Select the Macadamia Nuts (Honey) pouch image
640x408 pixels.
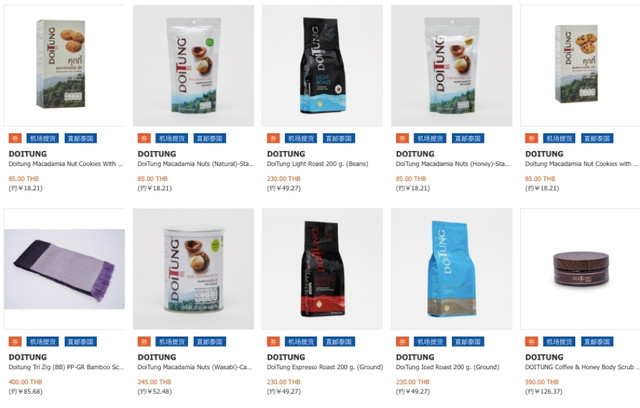click(x=451, y=66)
